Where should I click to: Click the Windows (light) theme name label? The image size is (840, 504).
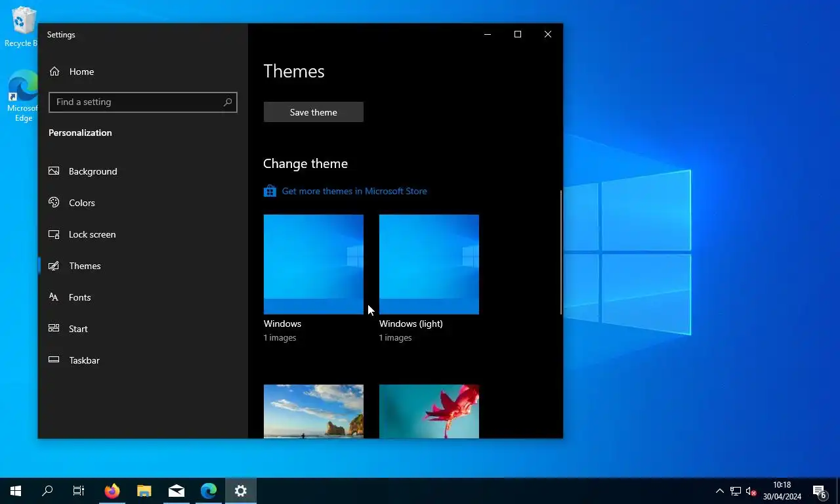411,324
